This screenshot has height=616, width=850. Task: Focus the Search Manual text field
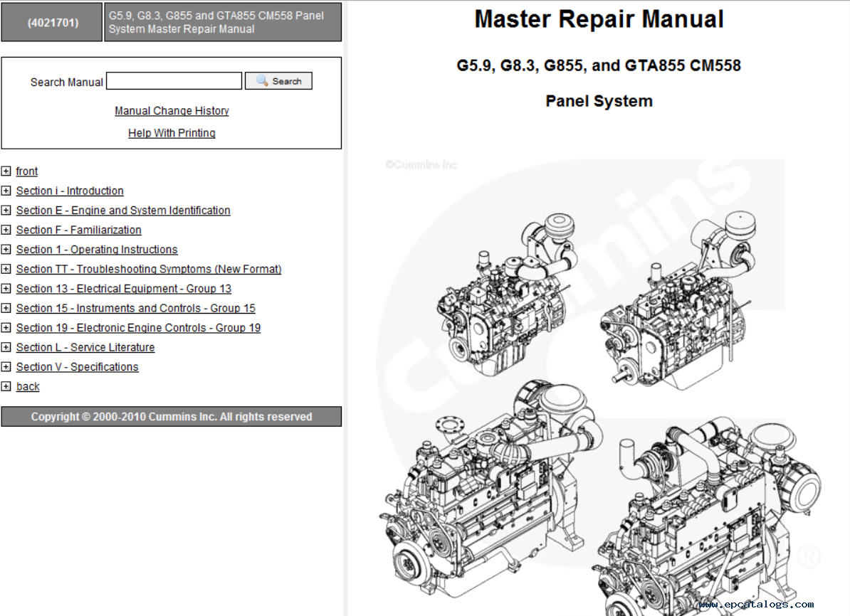pos(174,80)
